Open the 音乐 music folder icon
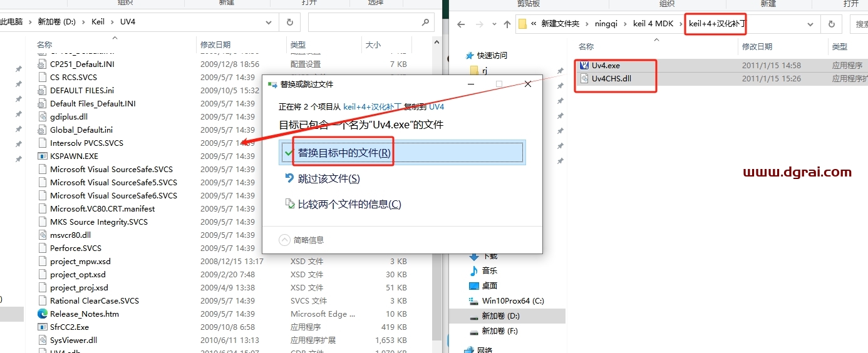 click(x=474, y=270)
